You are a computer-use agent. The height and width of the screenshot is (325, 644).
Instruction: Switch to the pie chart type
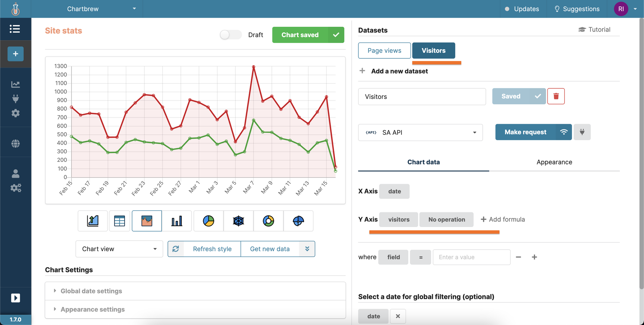pos(208,221)
